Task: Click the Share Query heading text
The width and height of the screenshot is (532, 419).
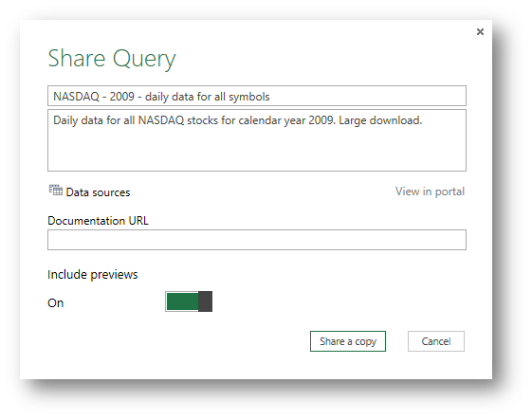Action: [112, 60]
